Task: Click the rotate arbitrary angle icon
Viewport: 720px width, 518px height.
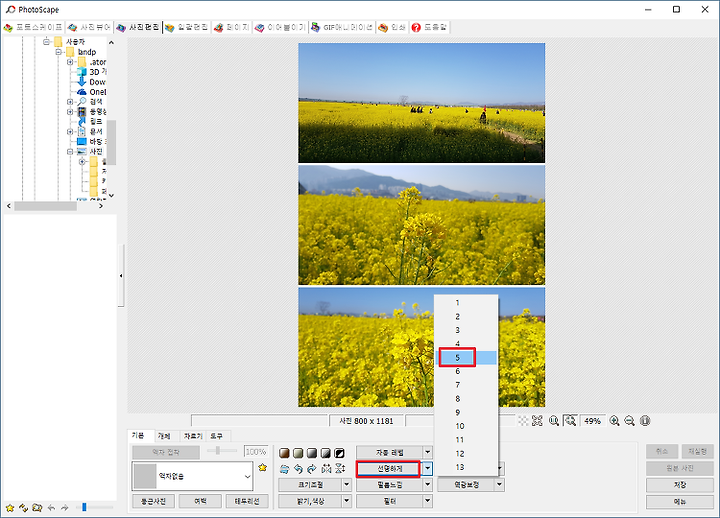Action: 284,469
